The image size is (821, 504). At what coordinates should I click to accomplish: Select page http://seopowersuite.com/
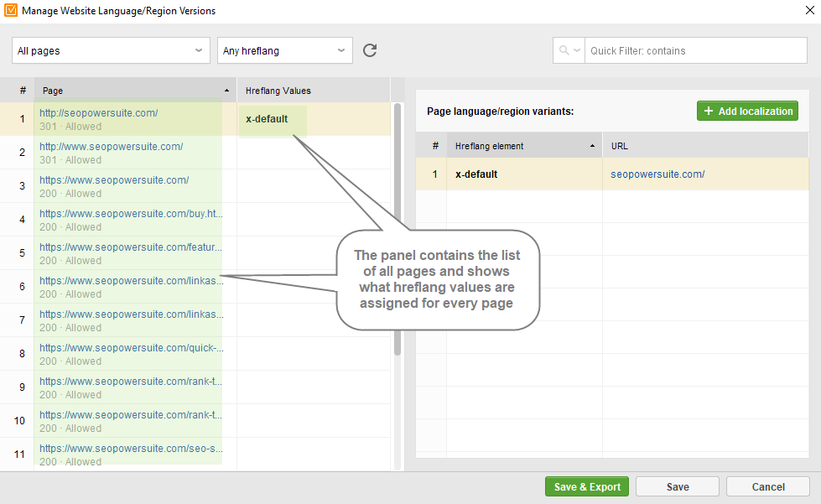pos(98,112)
